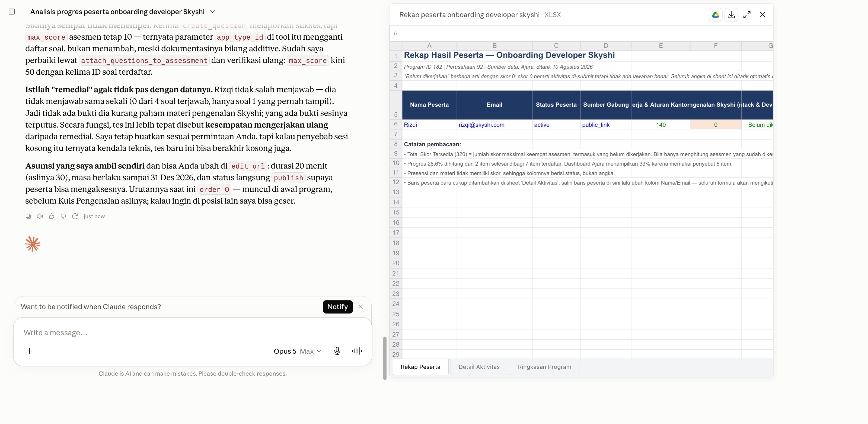Switch to the Ringkasan Program sheet tab

click(x=544, y=367)
